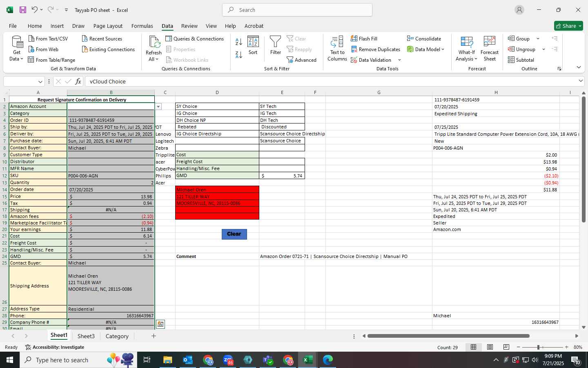
Task: Select Normal view in status bar
Action: click(x=473, y=347)
